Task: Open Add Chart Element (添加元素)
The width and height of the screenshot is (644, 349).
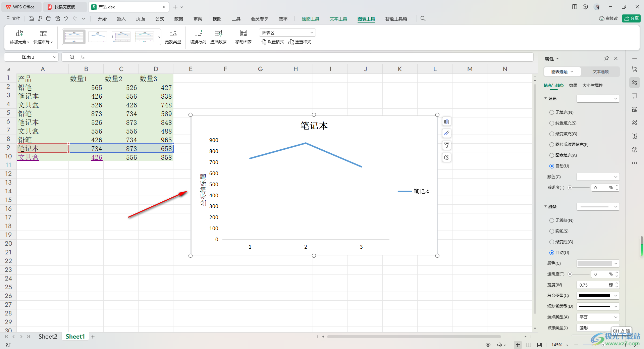Action: tap(19, 37)
